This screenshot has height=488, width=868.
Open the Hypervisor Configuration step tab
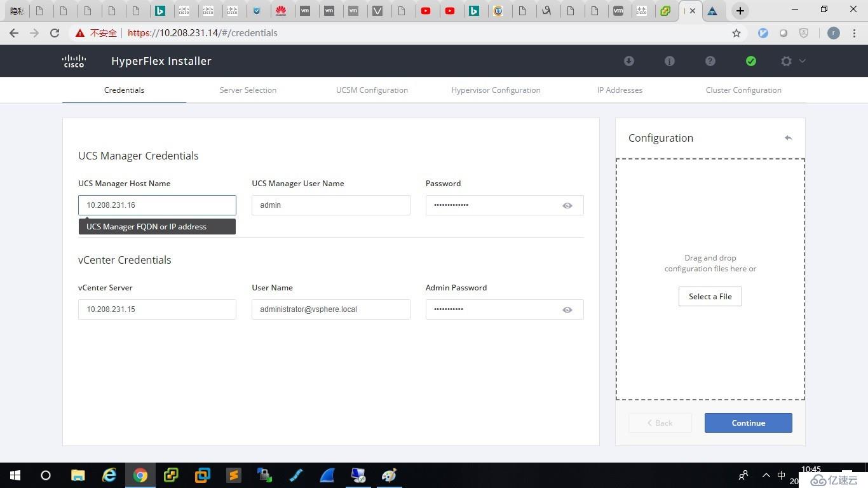496,90
